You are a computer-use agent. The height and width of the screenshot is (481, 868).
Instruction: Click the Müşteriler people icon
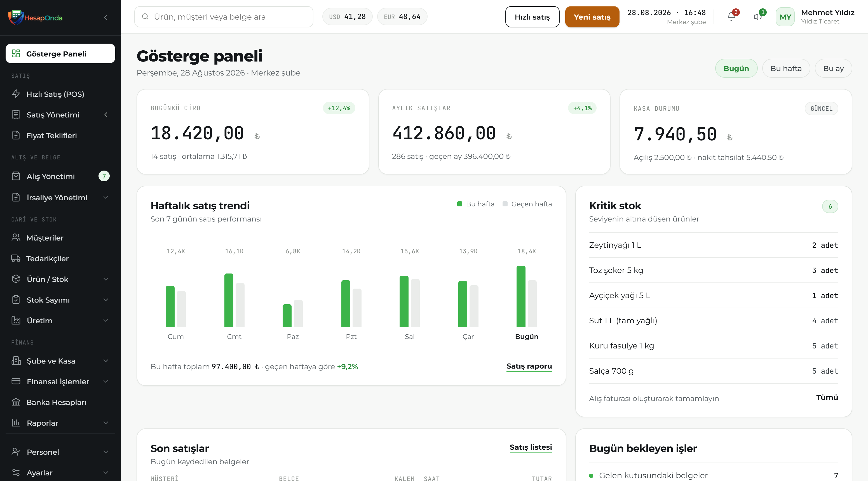point(16,238)
